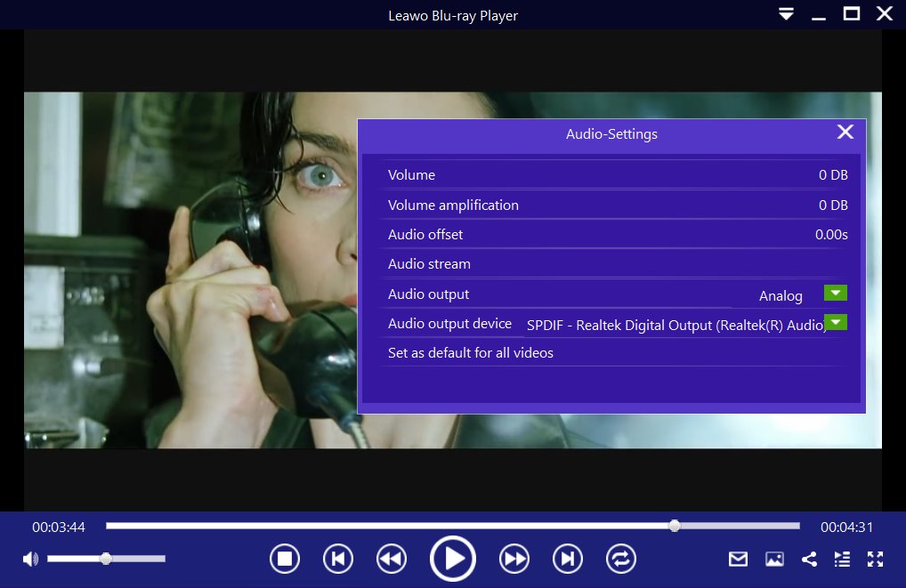The width and height of the screenshot is (906, 588).
Task: Skip to the next track
Action: 568,559
